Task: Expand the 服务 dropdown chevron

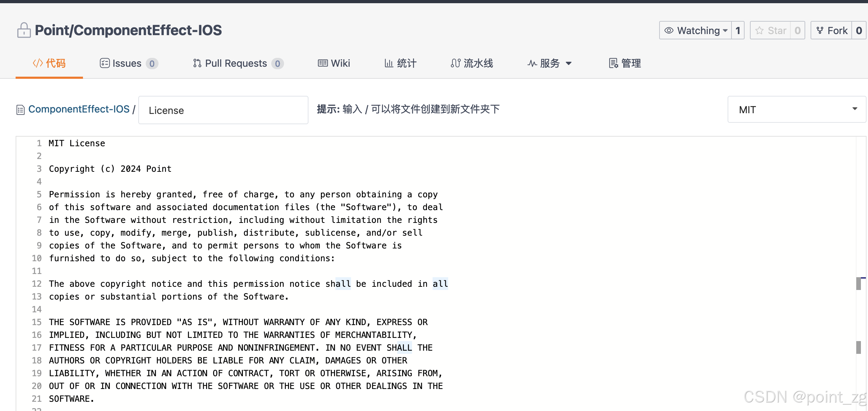Action: tap(569, 64)
